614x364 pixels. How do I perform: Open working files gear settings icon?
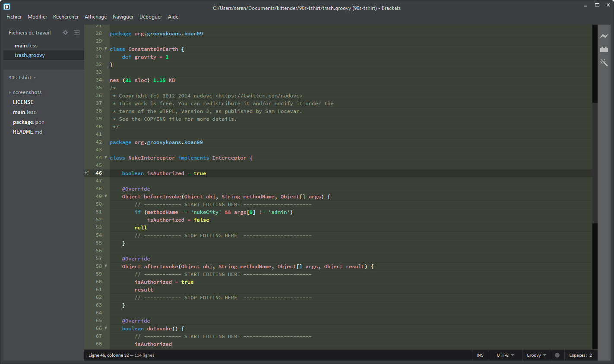coord(66,33)
